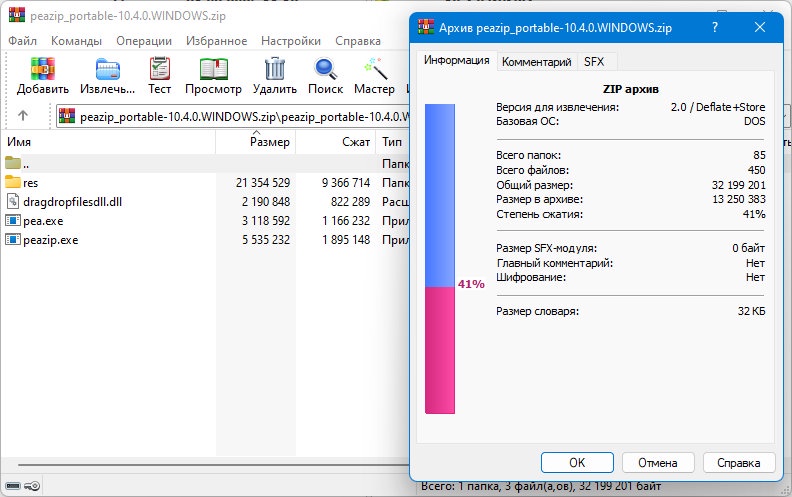Select the peazip.exe file name
792x497 pixels.
coord(51,240)
